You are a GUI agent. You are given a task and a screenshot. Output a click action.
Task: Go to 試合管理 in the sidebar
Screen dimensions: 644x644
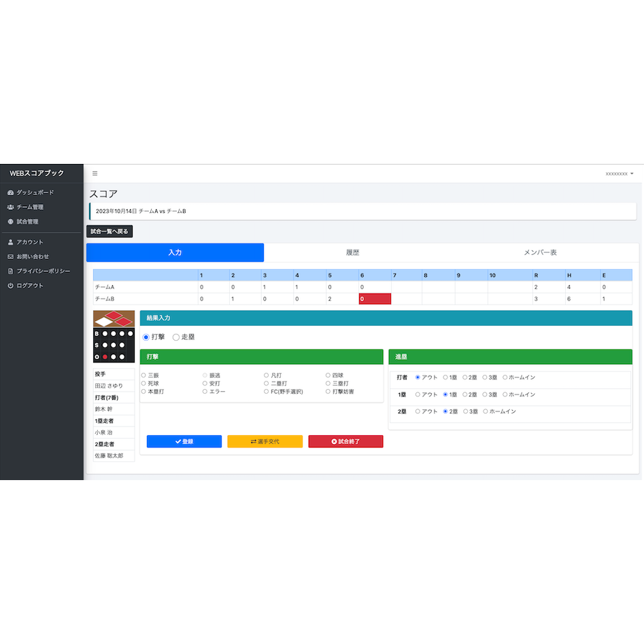[x=27, y=222]
